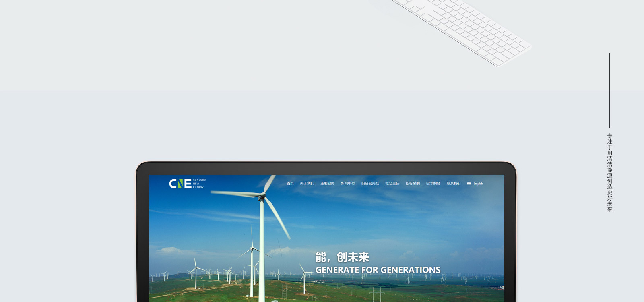Click the 联系我们 contact link

[453, 184]
